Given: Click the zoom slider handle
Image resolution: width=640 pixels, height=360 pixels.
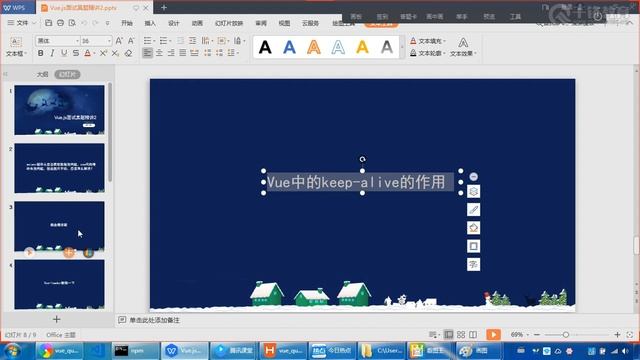Looking at the screenshot, I should [566, 335].
